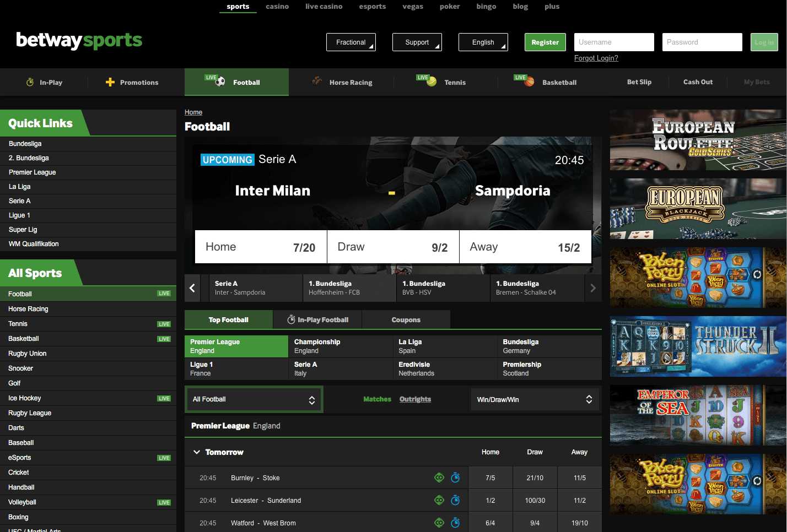Open the Cash Out tab

click(x=698, y=82)
